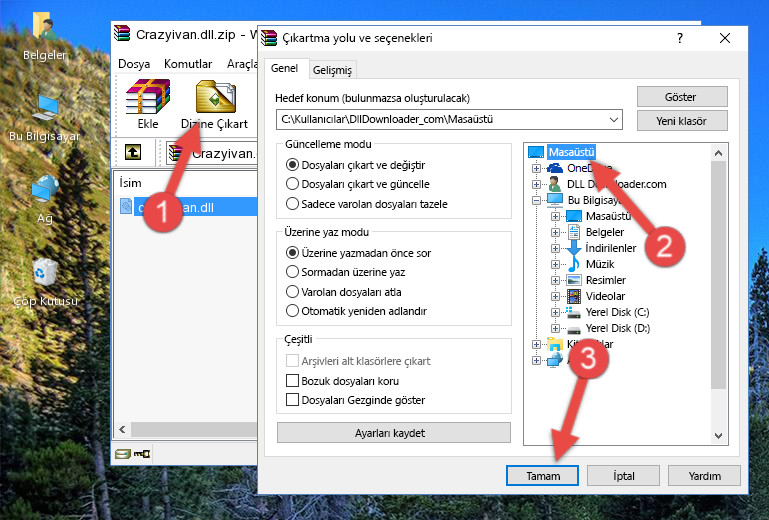Select the DLL Downloader.com user icon
The image size is (769, 520).
point(555,184)
